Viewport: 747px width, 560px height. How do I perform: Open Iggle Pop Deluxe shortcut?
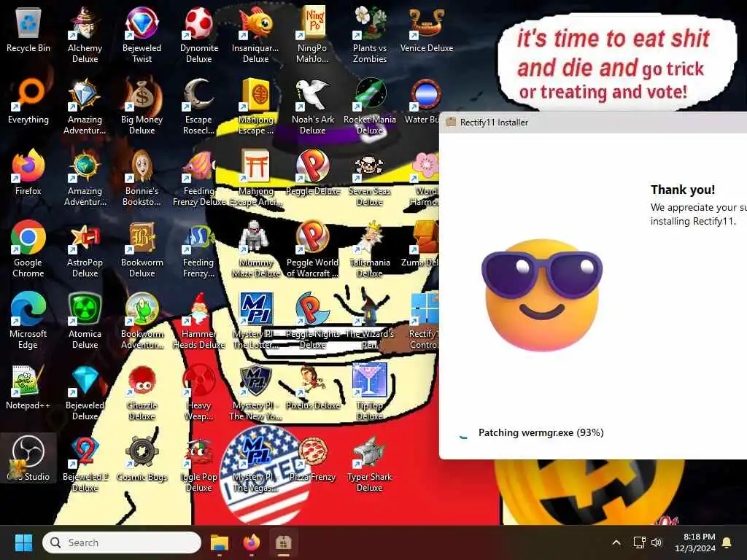point(199,464)
